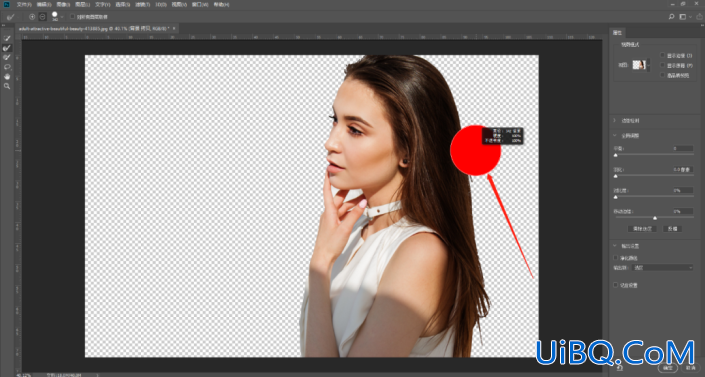
Task: Click the Shift Edge slider handle
Action: tap(655, 218)
